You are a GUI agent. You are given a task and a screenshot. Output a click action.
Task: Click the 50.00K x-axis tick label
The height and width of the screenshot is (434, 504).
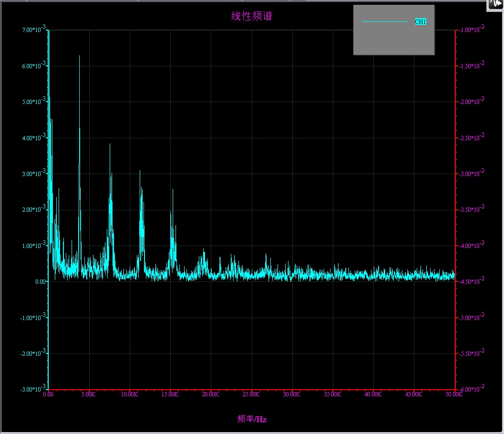pyautogui.click(x=453, y=394)
